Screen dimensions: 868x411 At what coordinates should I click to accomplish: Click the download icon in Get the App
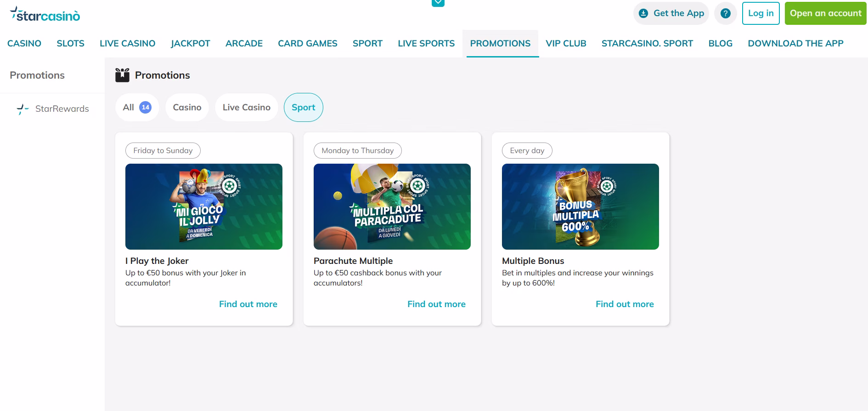coord(644,13)
